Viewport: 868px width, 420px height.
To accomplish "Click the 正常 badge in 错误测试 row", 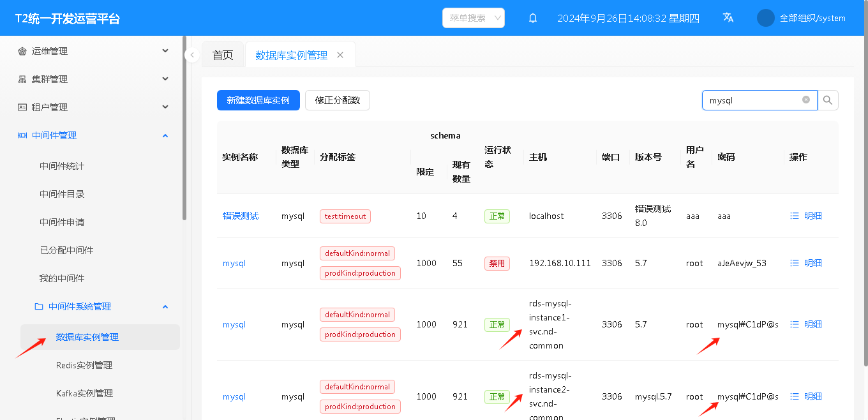I will pos(497,216).
